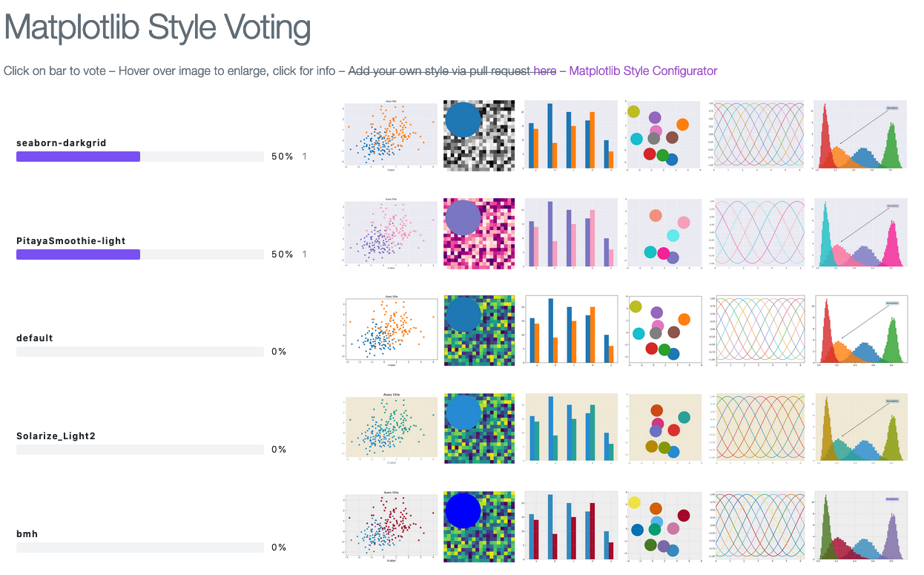Click the struck-through 'here' pull request link
Screen dimensions: 924x575
point(545,71)
